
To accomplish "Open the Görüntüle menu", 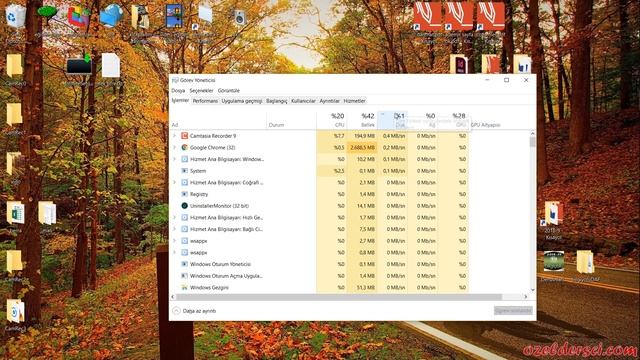I will point(229,91).
